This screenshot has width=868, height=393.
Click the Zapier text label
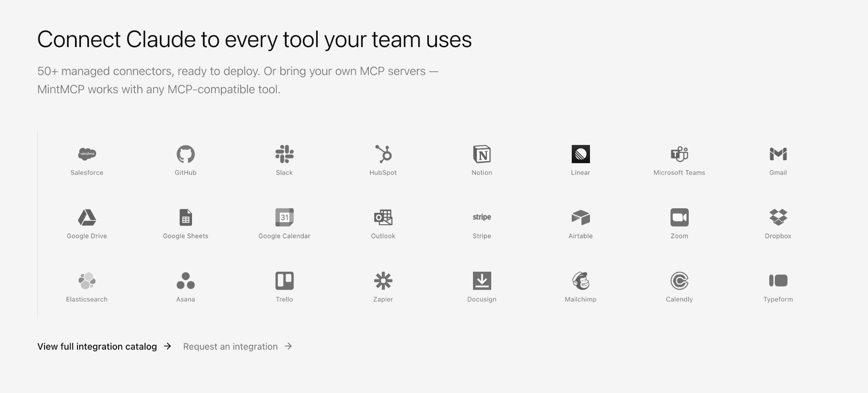pyautogui.click(x=383, y=299)
